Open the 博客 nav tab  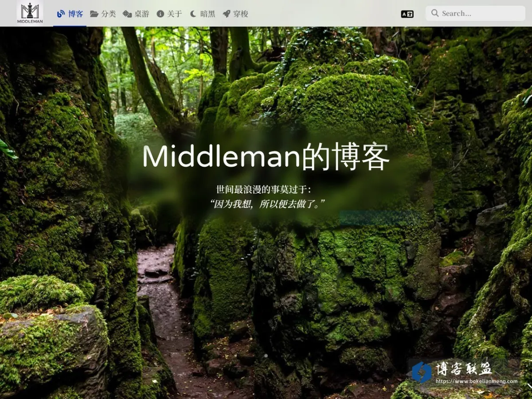coord(70,14)
